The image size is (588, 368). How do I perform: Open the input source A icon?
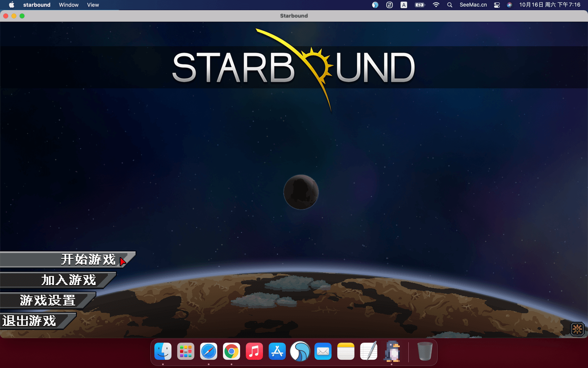pyautogui.click(x=404, y=5)
